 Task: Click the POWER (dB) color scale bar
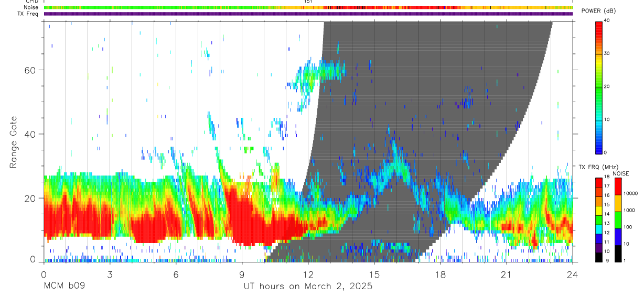tap(599, 87)
